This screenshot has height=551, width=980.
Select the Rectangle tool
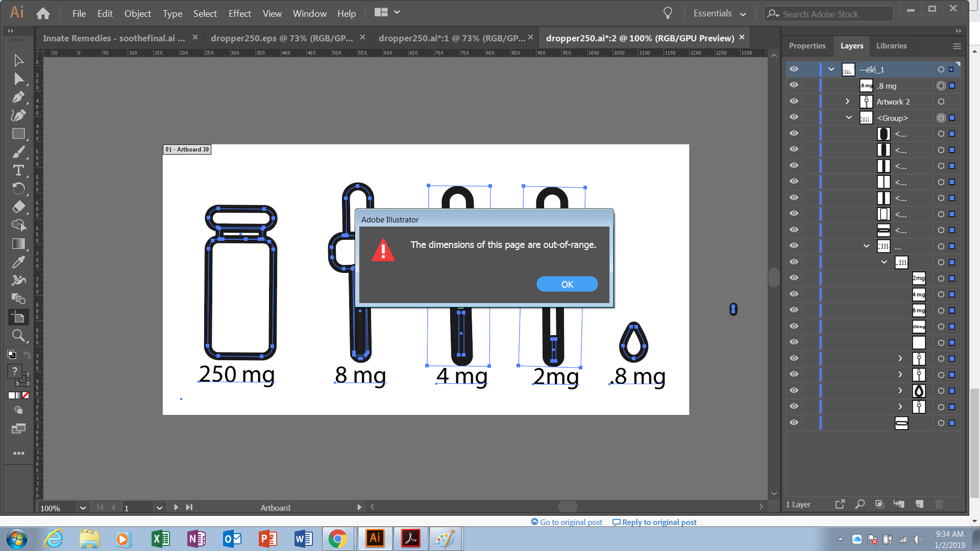coord(18,134)
